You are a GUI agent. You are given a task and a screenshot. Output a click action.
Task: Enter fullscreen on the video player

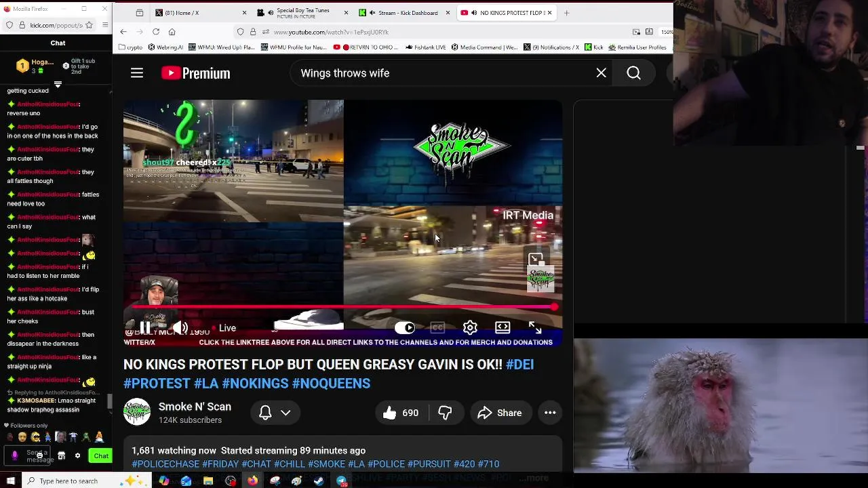click(535, 328)
